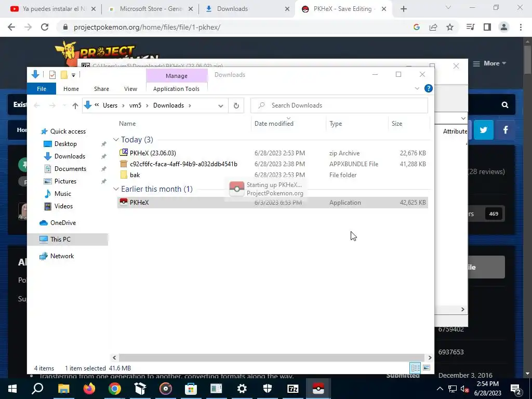Open Customize Quick Access Toolbar dropdown
The height and width of the screenshot is (399, 532).
click(x=73, y=75)
